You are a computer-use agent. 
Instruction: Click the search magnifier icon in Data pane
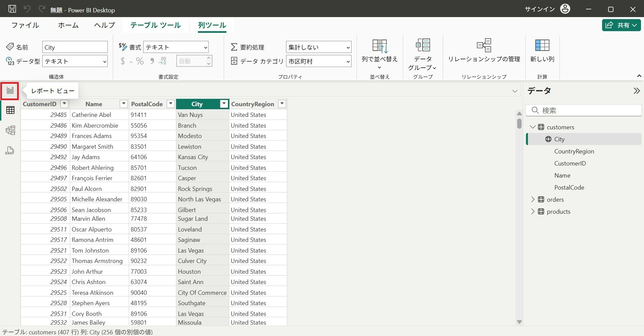535,110
